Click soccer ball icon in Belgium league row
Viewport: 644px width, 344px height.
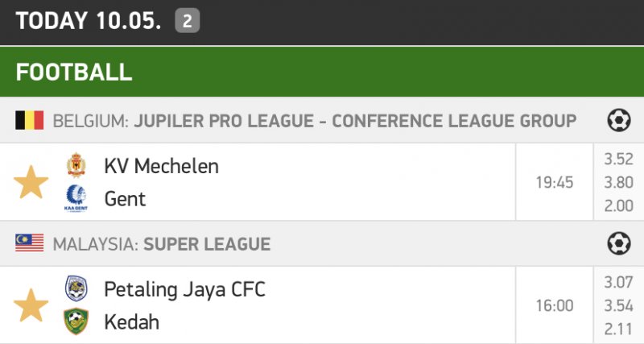[x=618, y=121]
